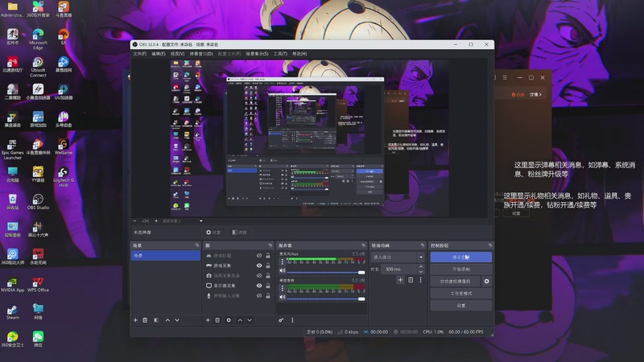Open the transition type dropdown

[398, 257]
